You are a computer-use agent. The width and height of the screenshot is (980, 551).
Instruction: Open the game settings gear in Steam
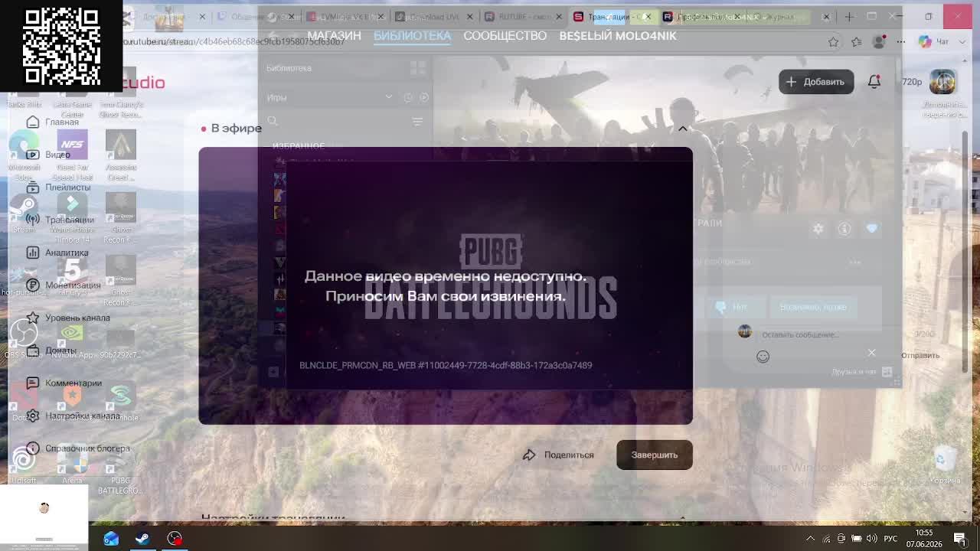click(818, 229)
